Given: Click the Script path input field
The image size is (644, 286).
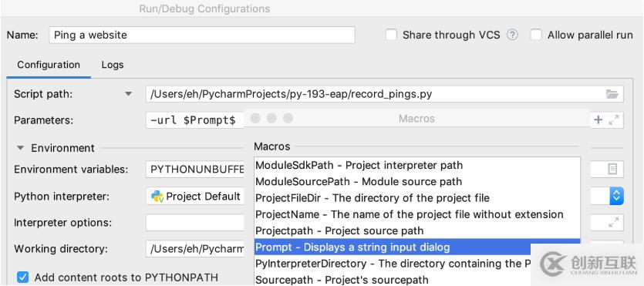Looking at the screenshot, I should tap(384, 94).
